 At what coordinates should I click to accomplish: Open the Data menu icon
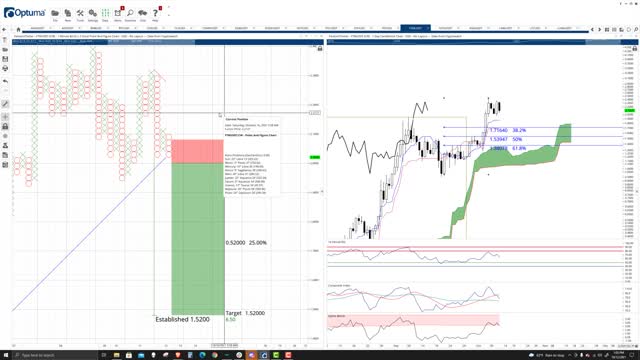pyautogui.click(x=105, y=13)
